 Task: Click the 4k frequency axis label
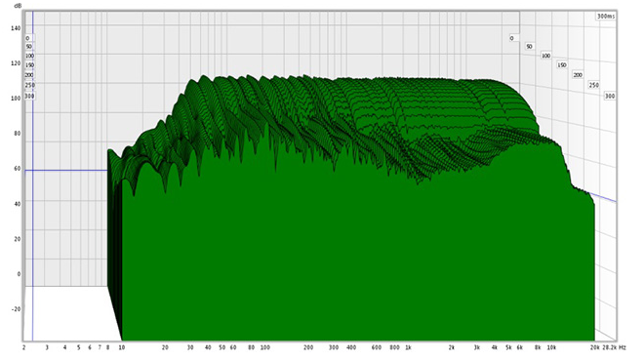[494, 347]
